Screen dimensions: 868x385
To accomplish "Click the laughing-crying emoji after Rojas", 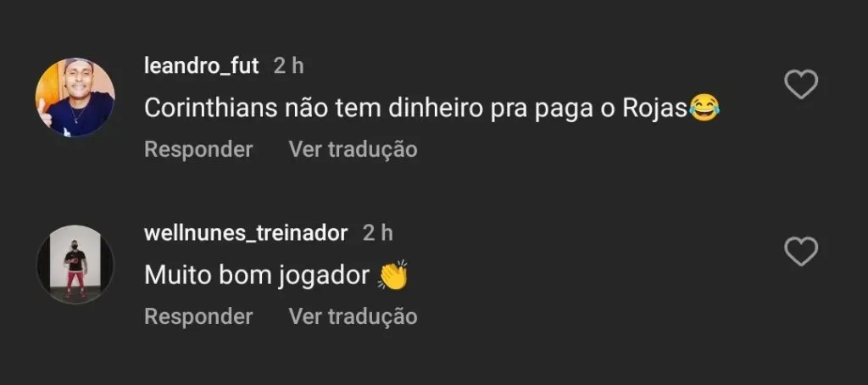I will coord(703,109).
